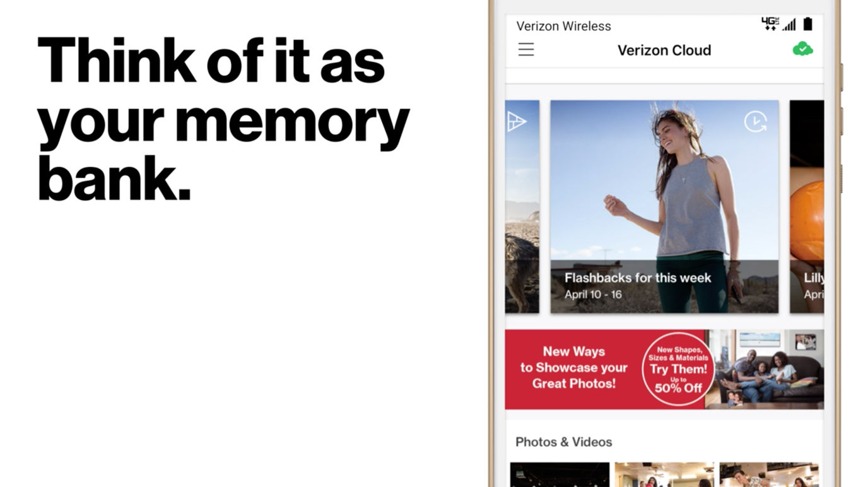Tap the play-shaped icon on the left card
The image size is (868, 487).
coord(517,122)
